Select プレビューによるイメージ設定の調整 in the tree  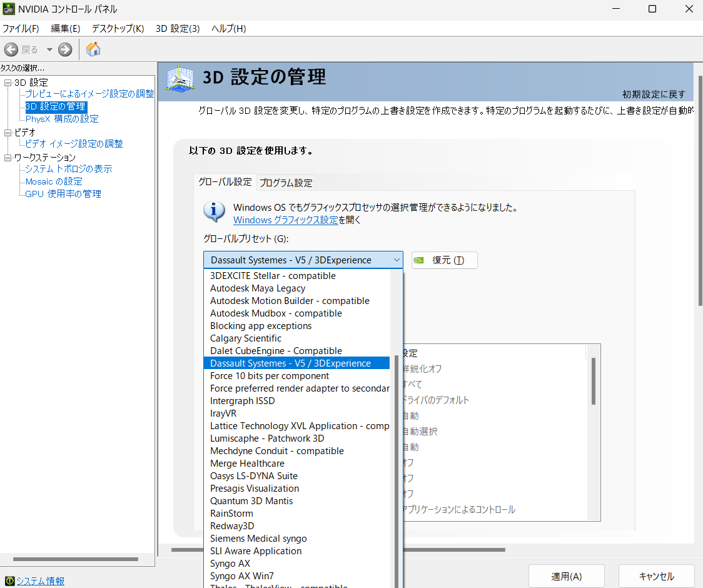click(89, 94)
